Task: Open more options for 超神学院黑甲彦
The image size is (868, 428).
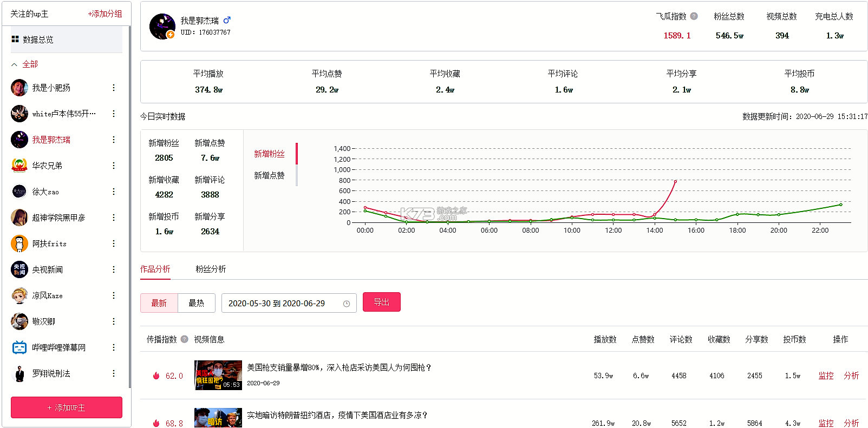Action: (114, 218)
